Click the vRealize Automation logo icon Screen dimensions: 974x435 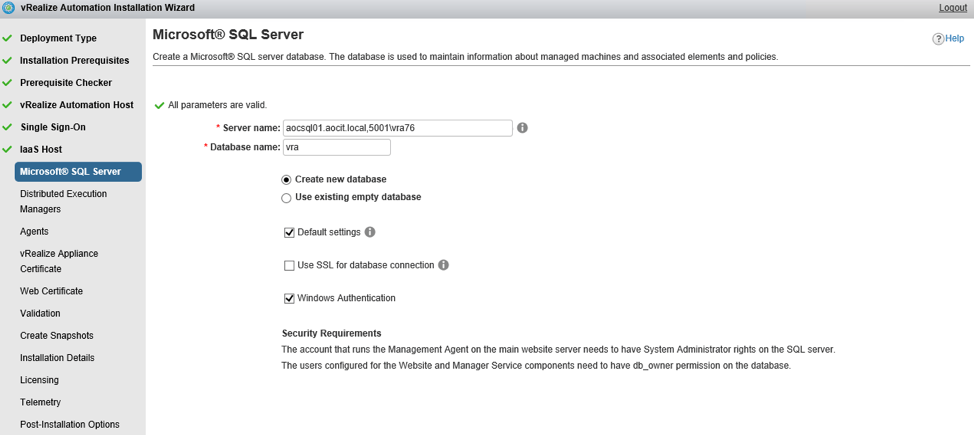[x=8, y=8]
